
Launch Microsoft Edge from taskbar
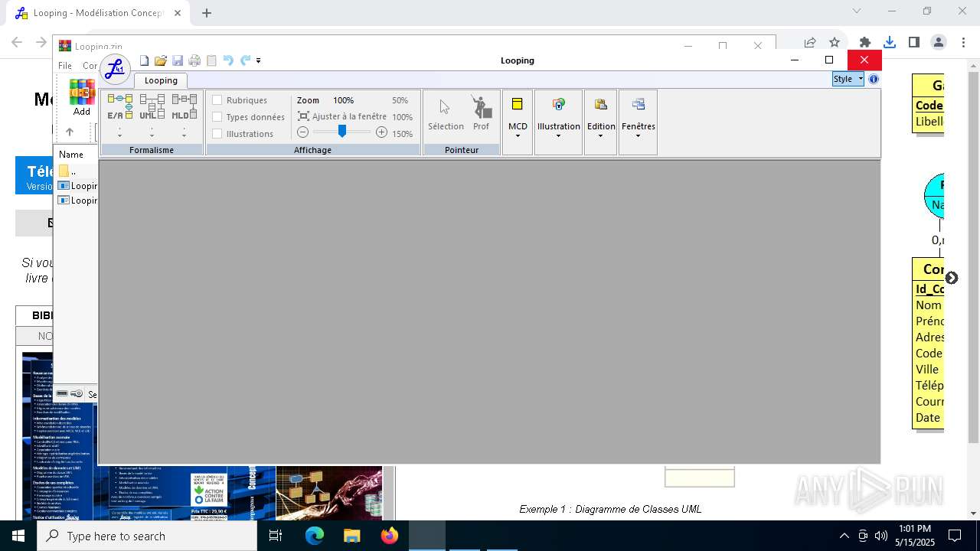315,536
